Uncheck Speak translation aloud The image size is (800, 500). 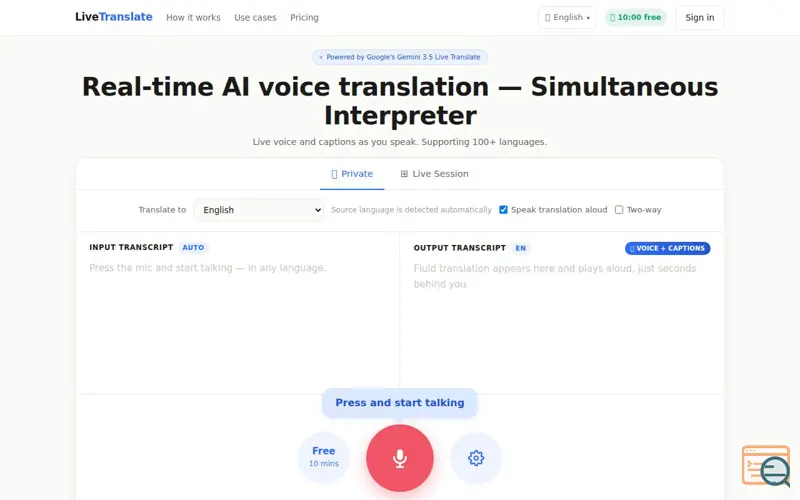(503, 210)
